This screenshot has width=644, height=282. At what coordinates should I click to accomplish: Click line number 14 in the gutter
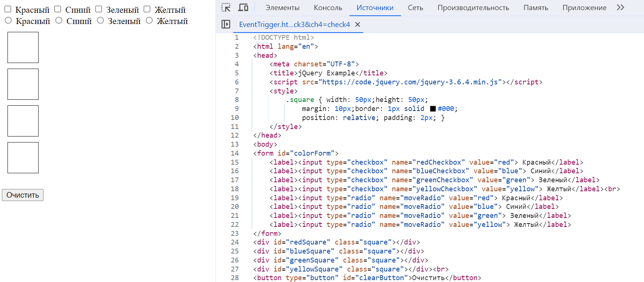click(x=235, y=153)
